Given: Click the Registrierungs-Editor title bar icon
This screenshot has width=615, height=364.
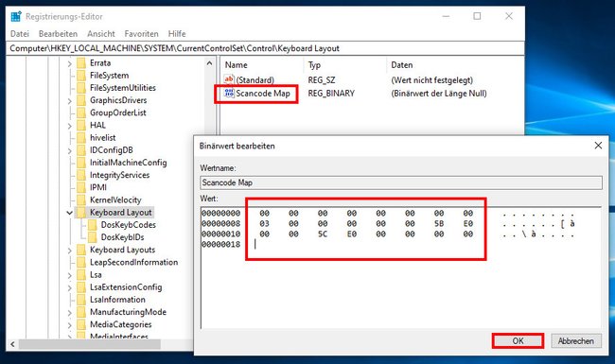Looking at the screenshot, I should (16, 16).
